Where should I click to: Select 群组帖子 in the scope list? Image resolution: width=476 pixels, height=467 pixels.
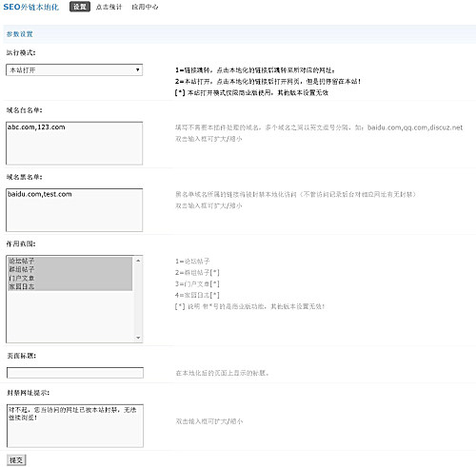[x=69, y=269]
